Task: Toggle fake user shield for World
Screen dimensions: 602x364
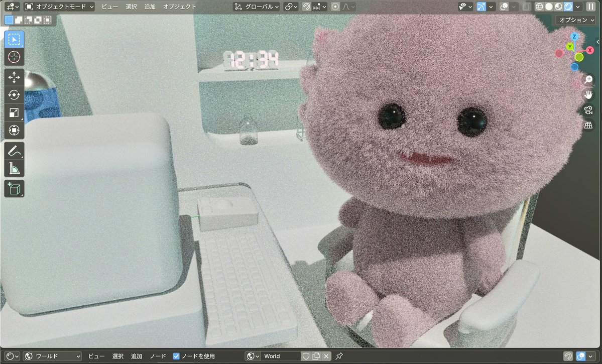Action: [306, 356]
